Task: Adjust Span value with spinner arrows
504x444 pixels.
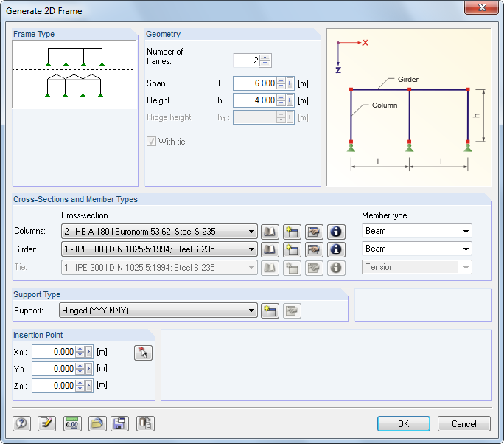Action: click(281, 83)
